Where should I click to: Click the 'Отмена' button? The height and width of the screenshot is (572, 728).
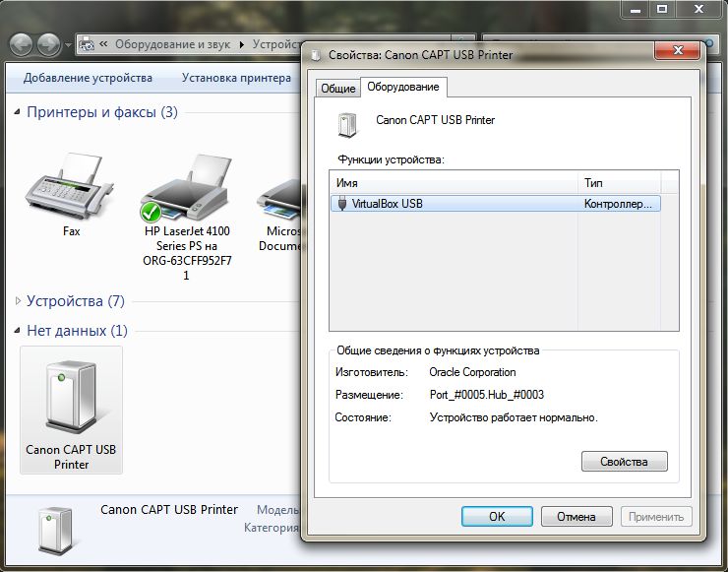(576, 517)
